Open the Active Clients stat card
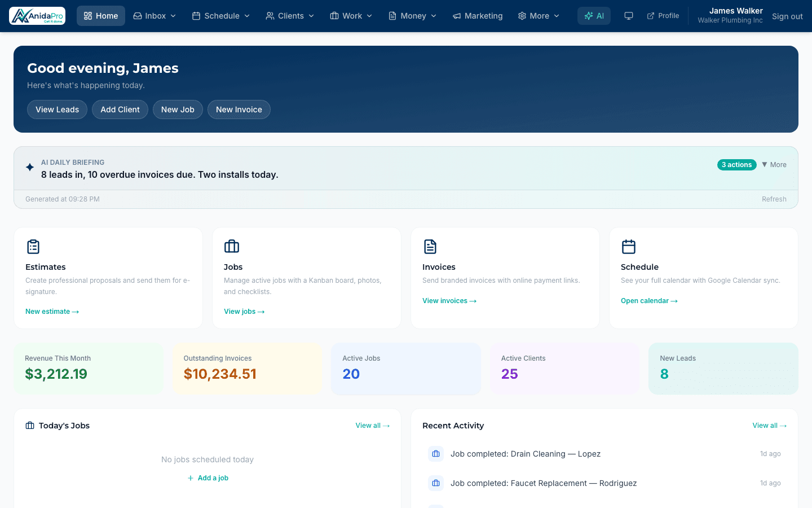This screenshot has height=508, width=812. 564,369
